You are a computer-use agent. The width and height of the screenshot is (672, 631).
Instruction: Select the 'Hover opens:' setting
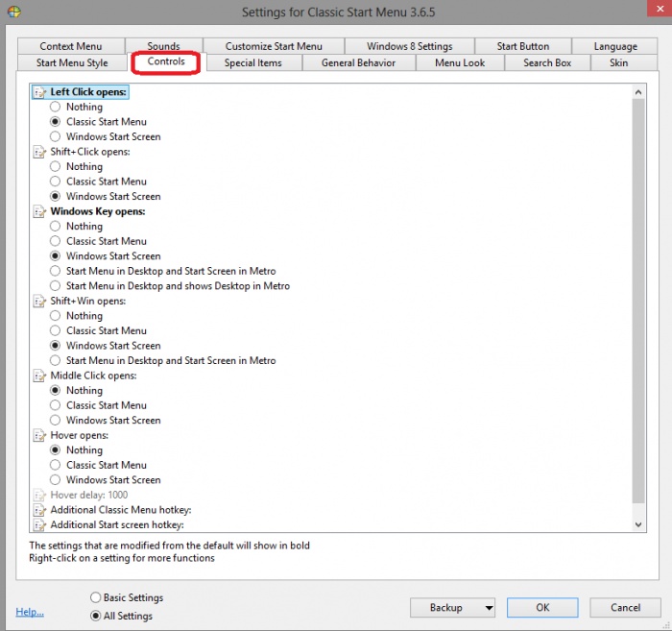(x=80, y=435)
